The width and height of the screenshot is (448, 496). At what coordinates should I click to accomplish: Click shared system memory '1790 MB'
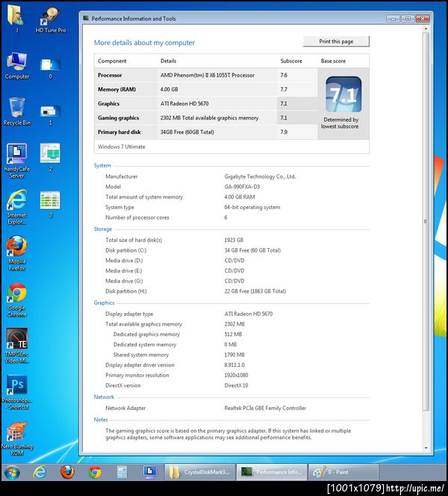click(234, 355)
